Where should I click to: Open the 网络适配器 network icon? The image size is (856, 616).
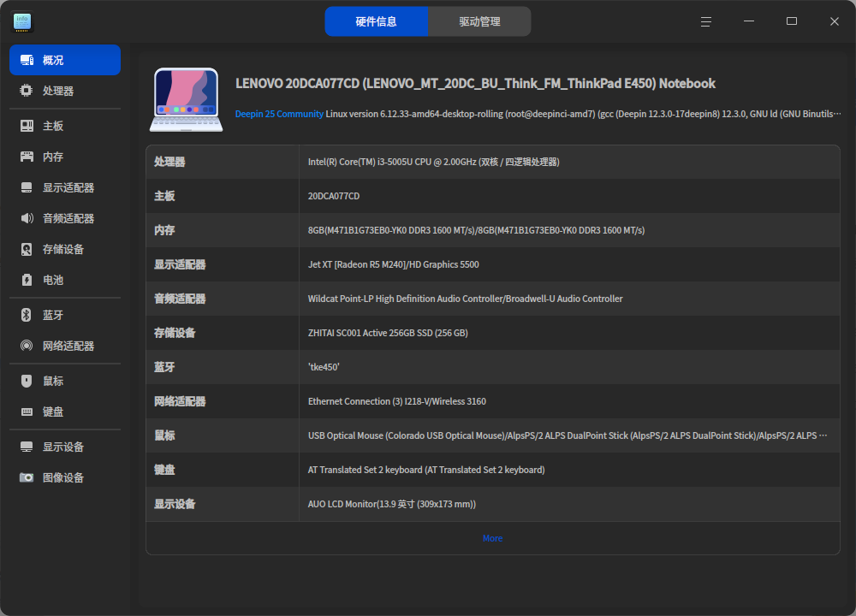pyautogui.click(x=27, y=346)
